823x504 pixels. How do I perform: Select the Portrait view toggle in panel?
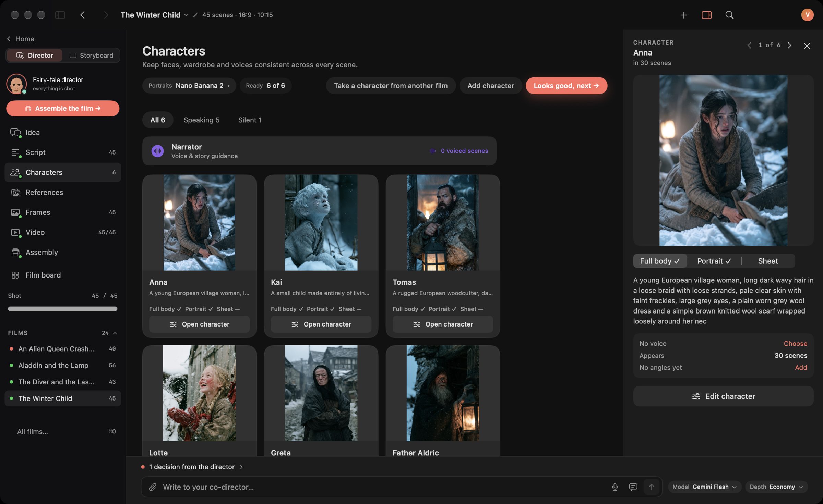pos(714,261)
